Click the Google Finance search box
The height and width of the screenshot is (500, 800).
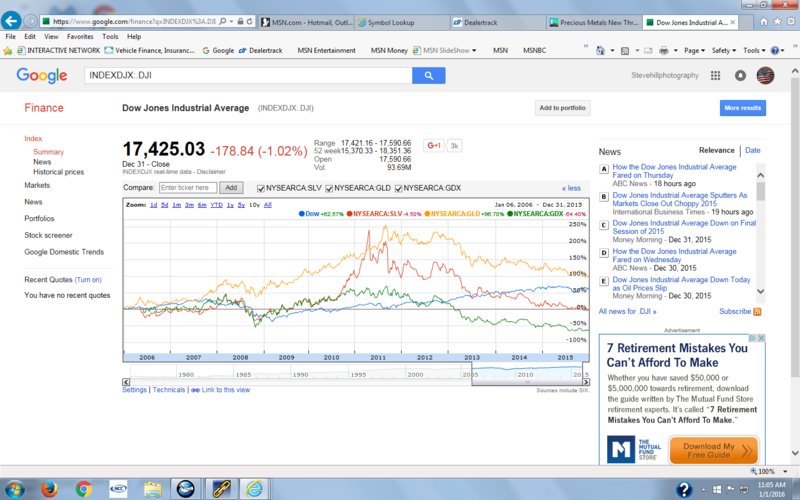pyautogui.click(x=248, y=76)
